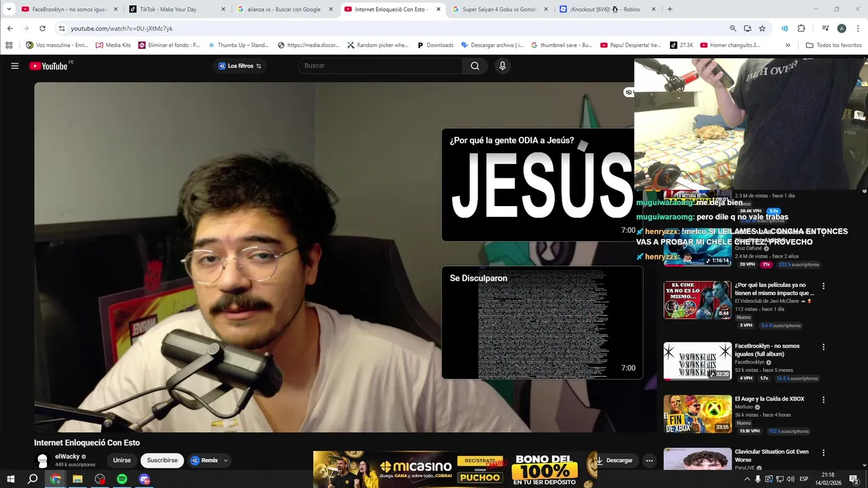
Task: Open the Todos los favoritos folder
Action: tap(833, 45)
